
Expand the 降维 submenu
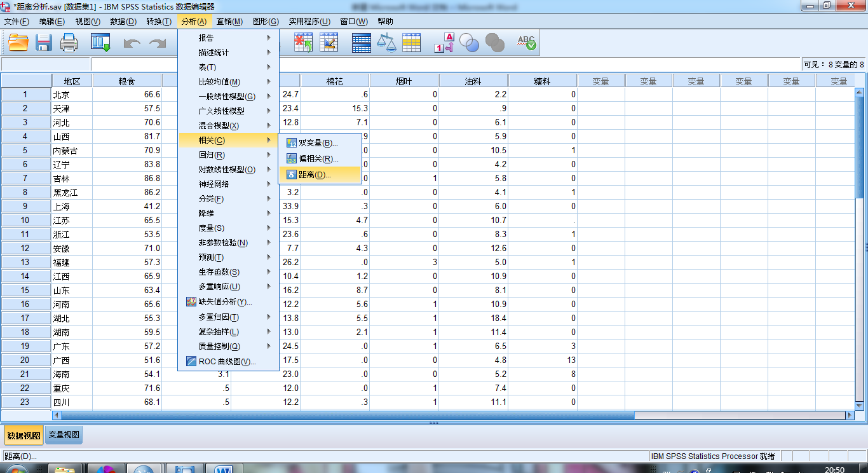(x=229, y=214)
